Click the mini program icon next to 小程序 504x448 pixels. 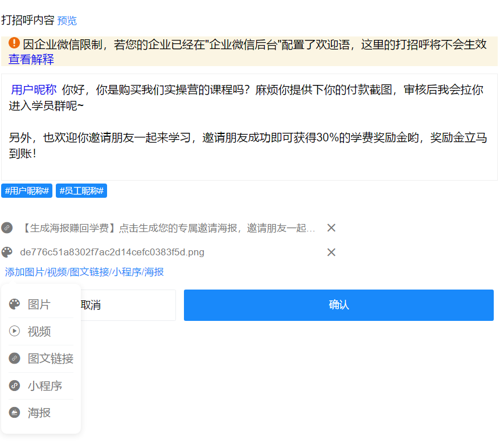[14, 386]
